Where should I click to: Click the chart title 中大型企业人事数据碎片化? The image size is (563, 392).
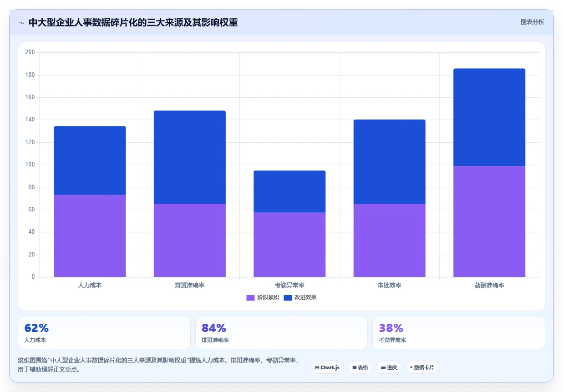pos(133,22)
